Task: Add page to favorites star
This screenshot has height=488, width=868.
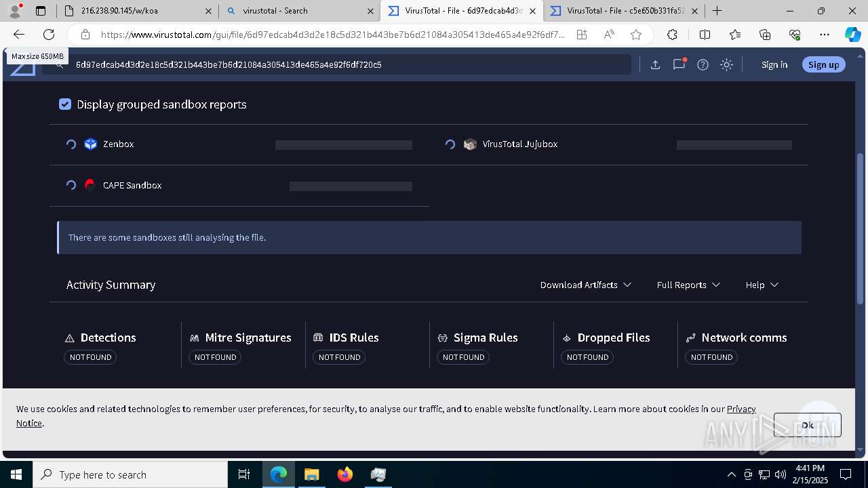Action: point(636,35)
